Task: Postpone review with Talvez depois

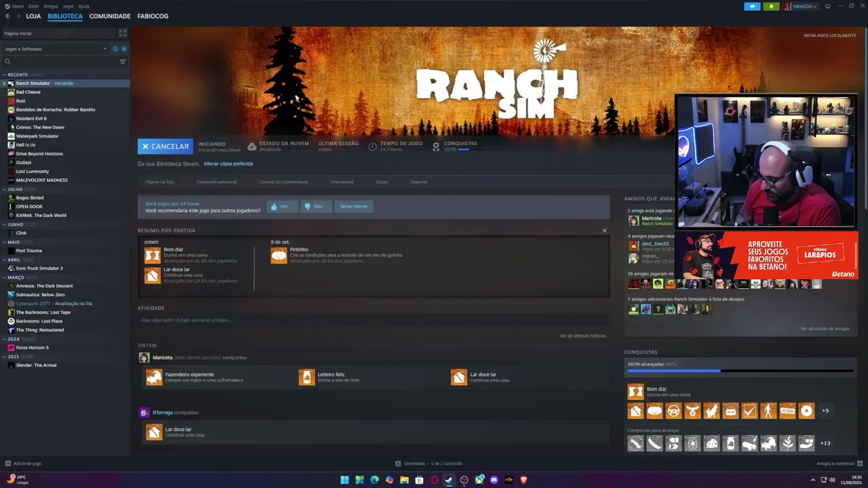Action: [x=353, y=206]
